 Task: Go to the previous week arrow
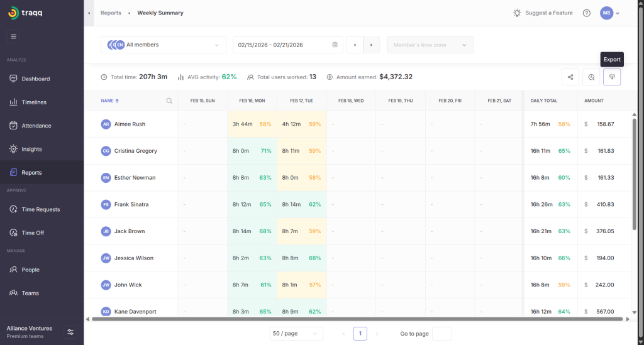pos(355,45)
